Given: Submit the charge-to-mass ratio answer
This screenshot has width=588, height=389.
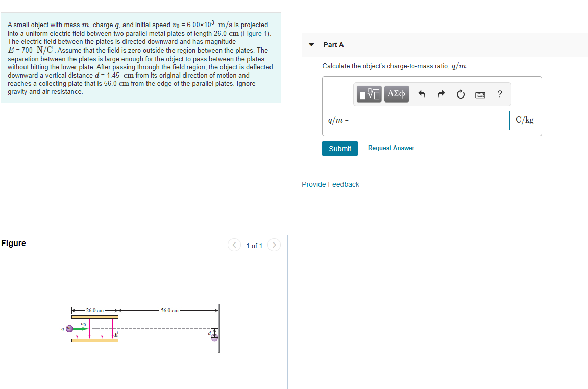Looking at the screenshot, I should 339,149.
